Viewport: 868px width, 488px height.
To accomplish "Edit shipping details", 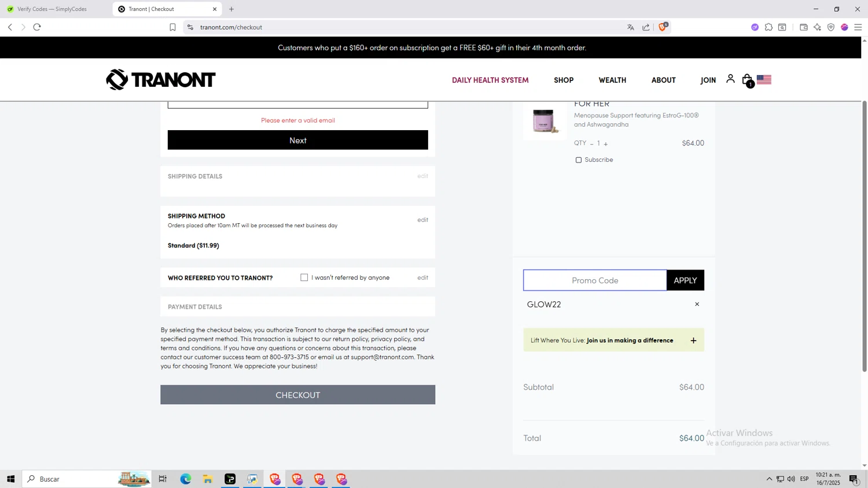I will tap(423, 176).
